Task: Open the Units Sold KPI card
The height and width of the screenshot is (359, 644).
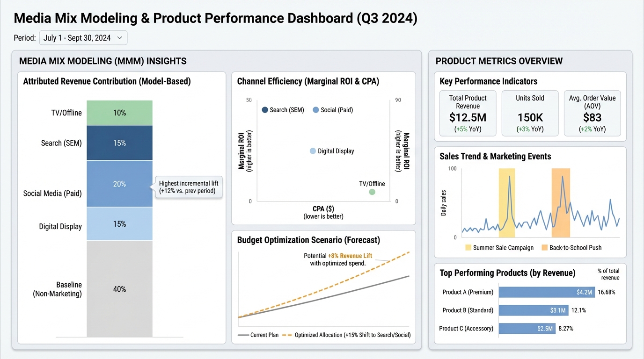Action: (x=530, y=113)
